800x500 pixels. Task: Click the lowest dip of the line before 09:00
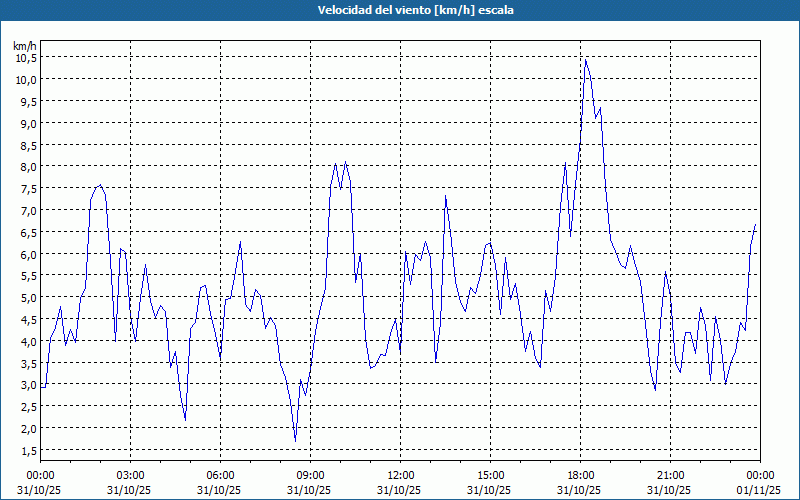[295, 439]
